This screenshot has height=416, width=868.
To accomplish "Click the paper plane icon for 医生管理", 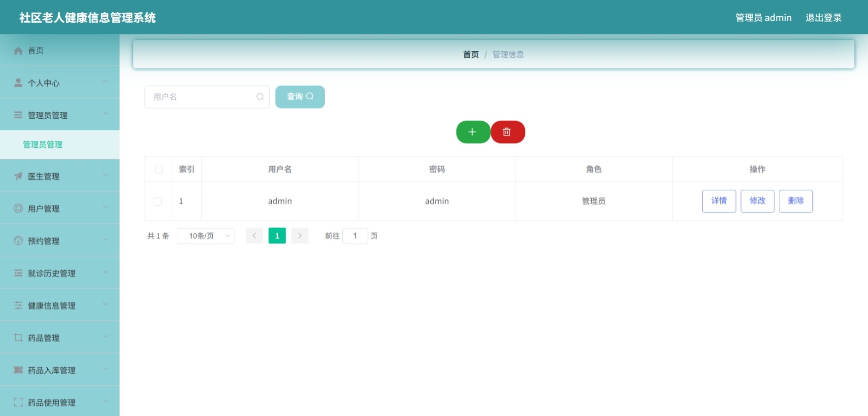I will pyautogui.click(x=18, y=176).
